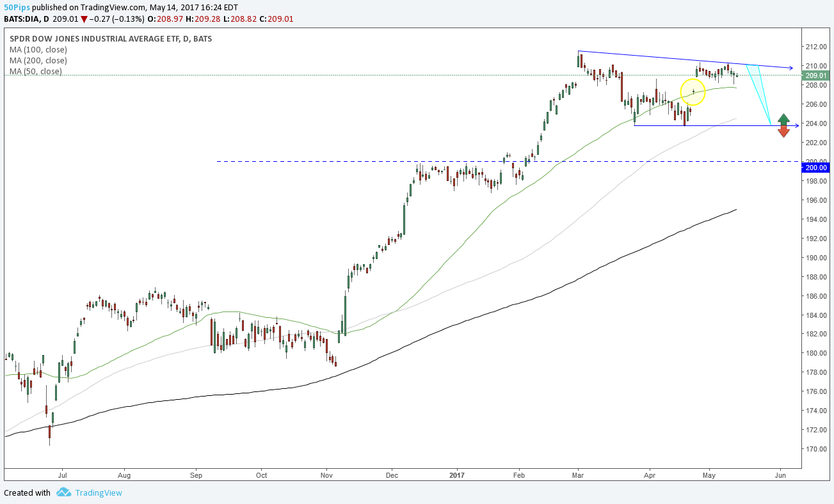Click the green up arrow marker
This screenshot has height=504, width=834.
tap(783, 119)
